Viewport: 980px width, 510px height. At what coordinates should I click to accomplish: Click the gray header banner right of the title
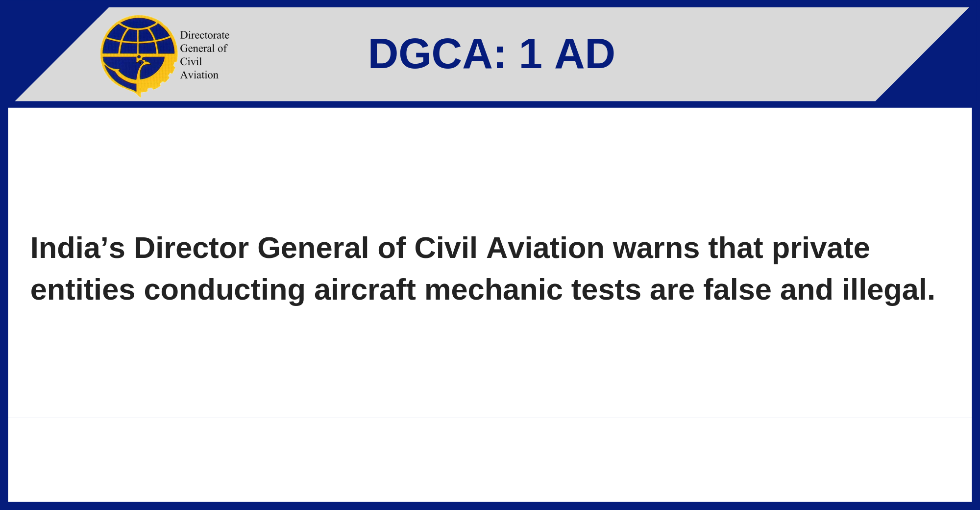[x=759, y=54]
